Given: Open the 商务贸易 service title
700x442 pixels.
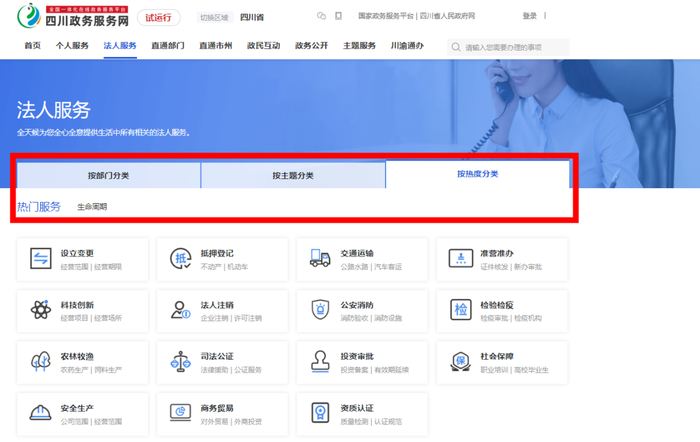Looking at the screenshot, I should point(217,408).
